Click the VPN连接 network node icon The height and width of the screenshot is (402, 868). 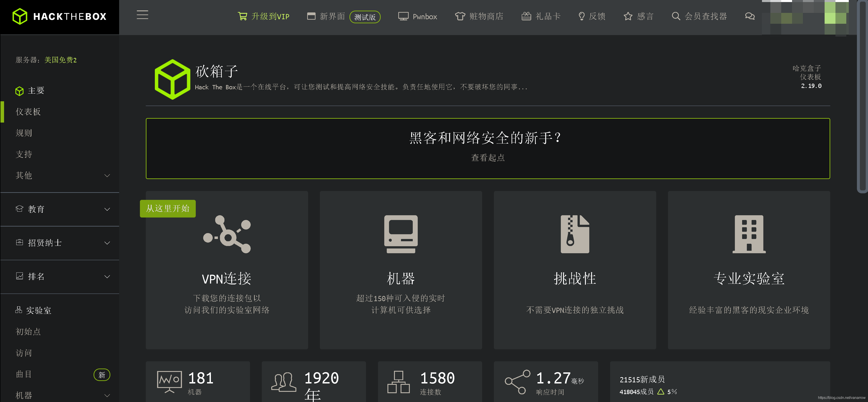(x=227, y=234)
